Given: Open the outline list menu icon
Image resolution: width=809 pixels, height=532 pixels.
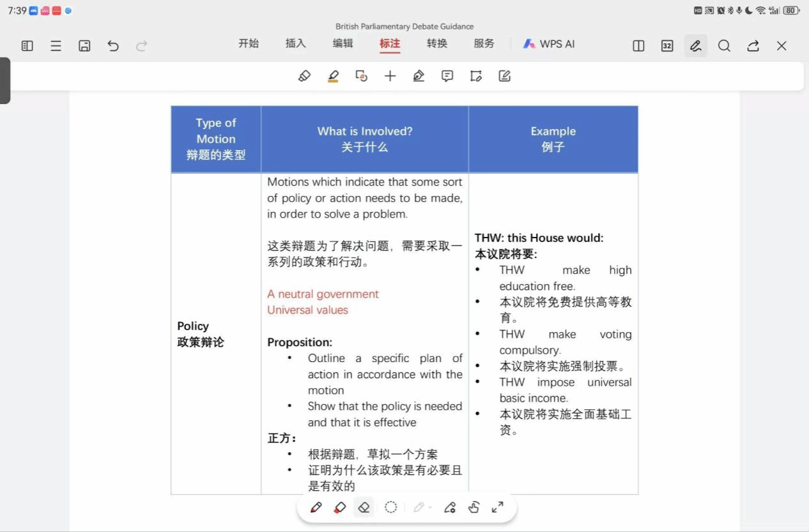Looking at the screenshot, I should 56,46.
